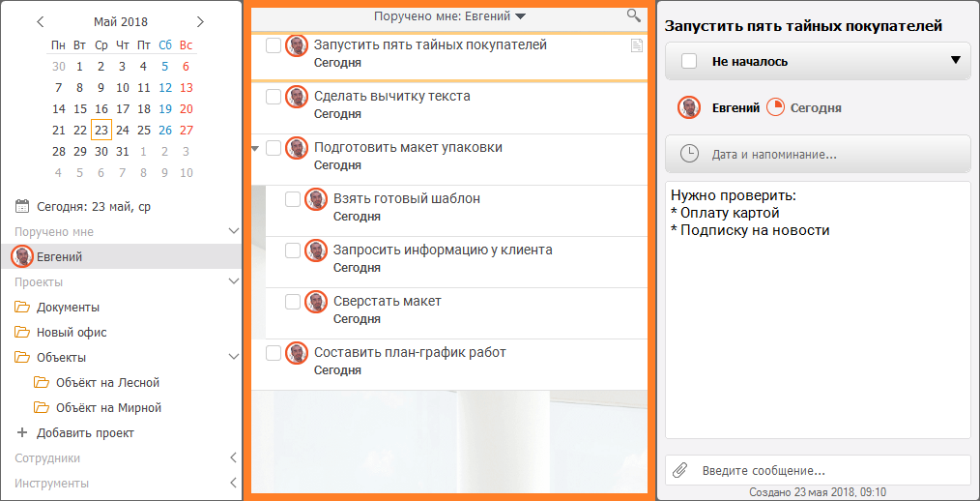Collapse the Объекты folder
This screenshot has height=501, width=980.
(234, 357)
